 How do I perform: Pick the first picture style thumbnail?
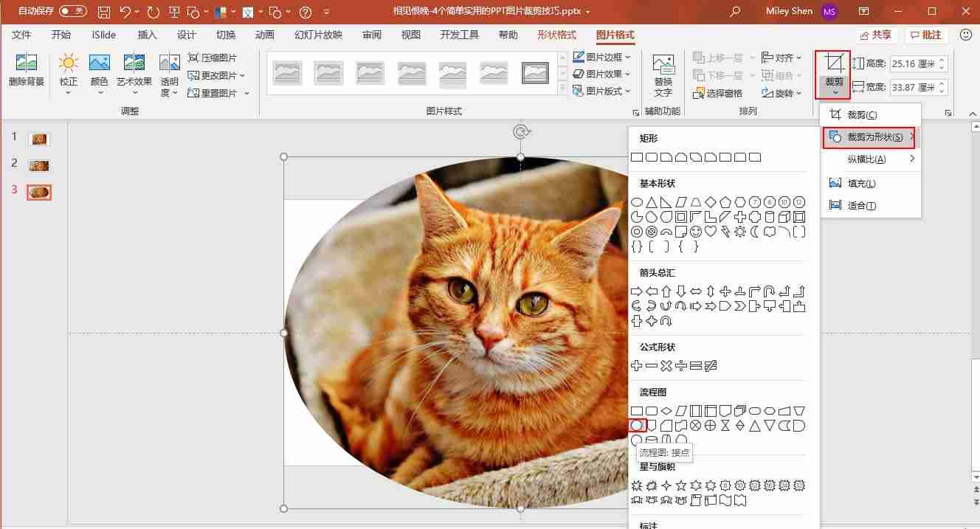point(287,72)
